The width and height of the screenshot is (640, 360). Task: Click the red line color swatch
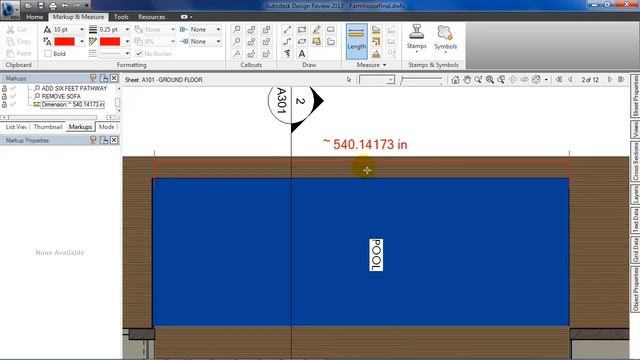click(110, 42)
